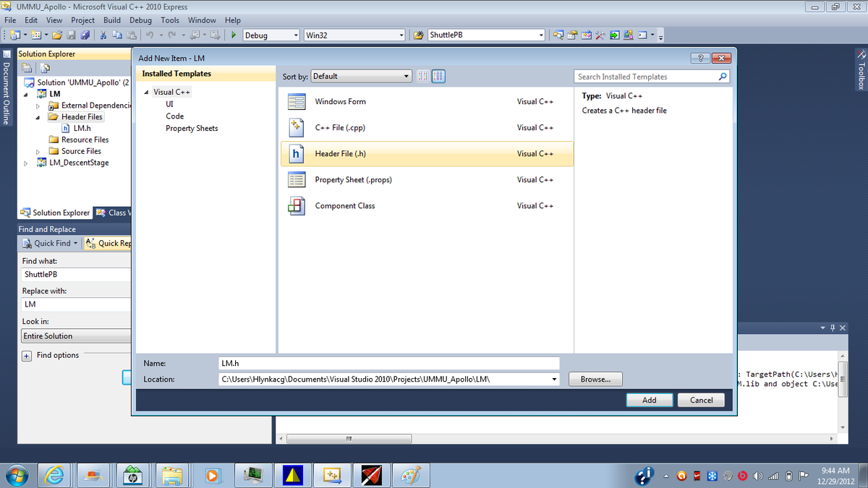Click the Cut scissors icon in toolbar
The width and height of the screenshot is (868, 488).
pyautogui.click(x=103, y=35)
